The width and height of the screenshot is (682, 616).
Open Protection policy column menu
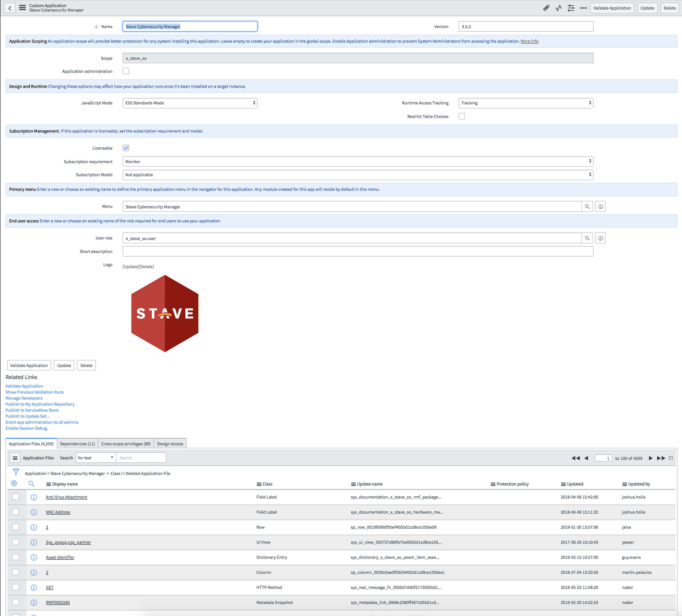coord(493,484)
